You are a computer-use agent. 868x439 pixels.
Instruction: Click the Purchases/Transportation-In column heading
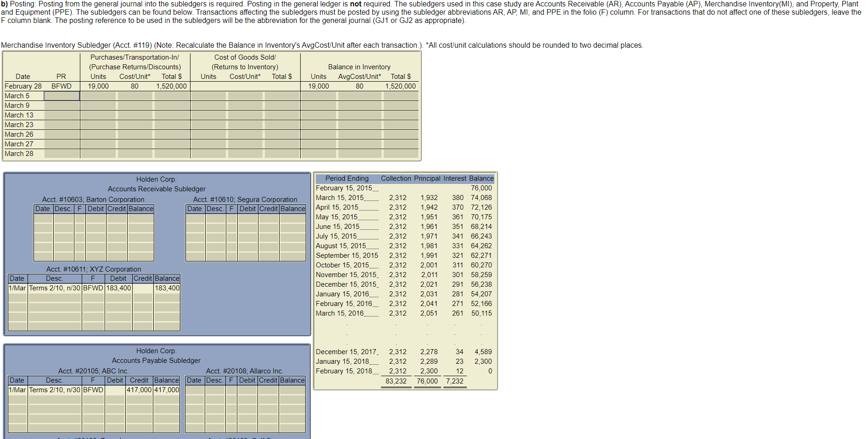[x=134, y=57]
